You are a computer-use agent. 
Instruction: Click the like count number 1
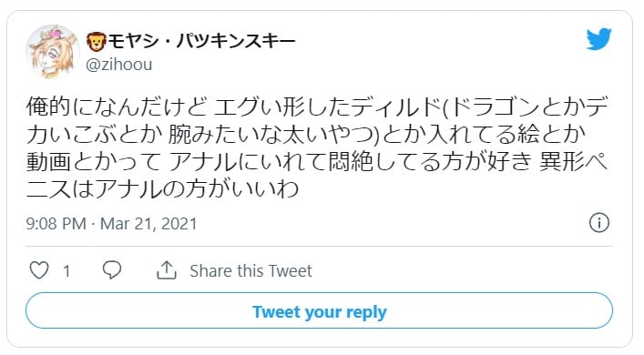(x=66, y=271)
